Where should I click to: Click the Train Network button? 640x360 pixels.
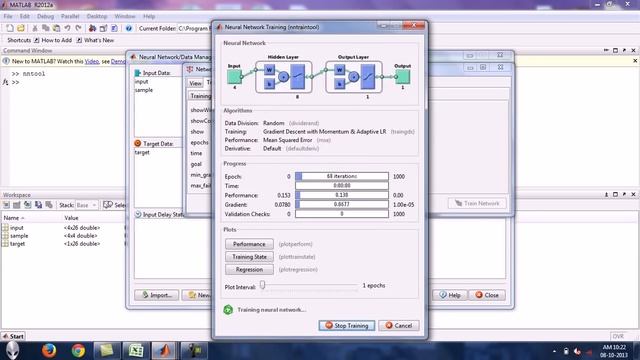coord(477,203)
